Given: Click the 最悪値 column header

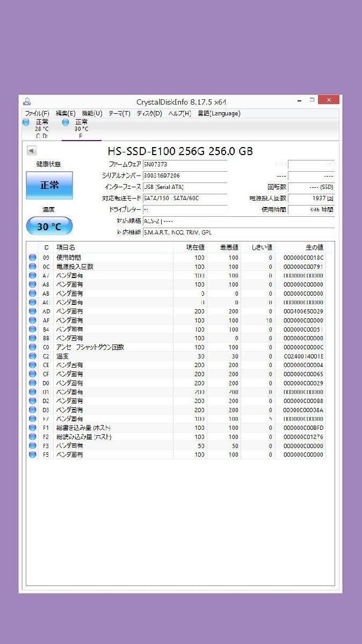Looking at the screenshot, I should coord(229,247).
